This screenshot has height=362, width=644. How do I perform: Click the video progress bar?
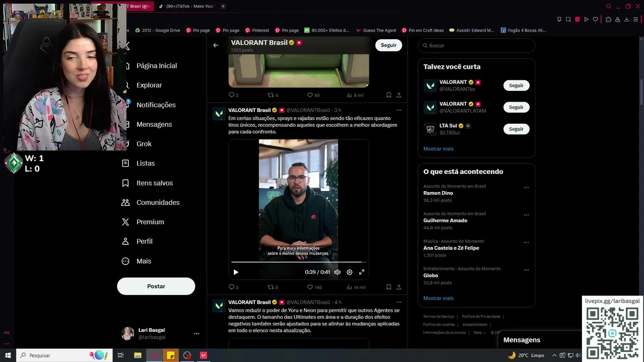pyautogui.click(x=298, y=262)
